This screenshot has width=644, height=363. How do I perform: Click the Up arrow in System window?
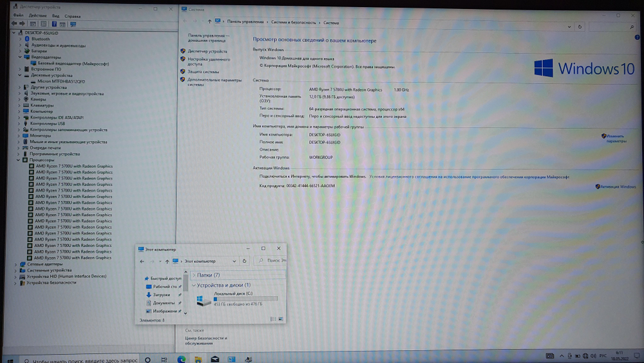[x=209, y=21]
